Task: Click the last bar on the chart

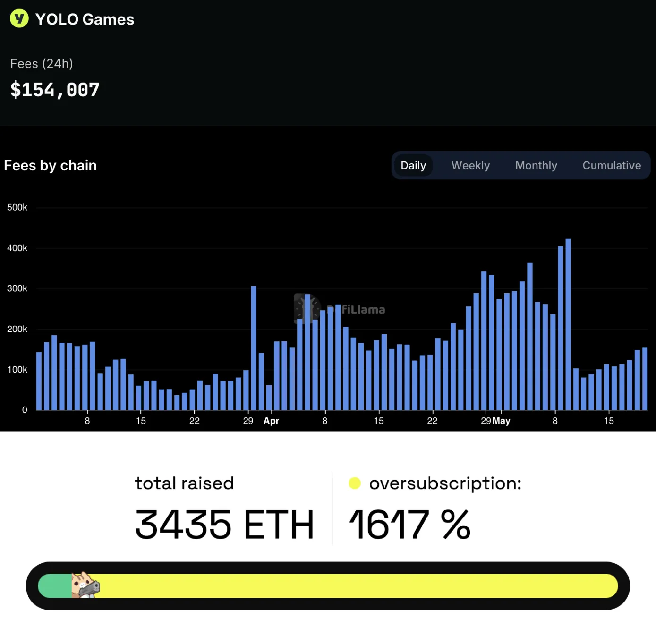Action: 645,379
